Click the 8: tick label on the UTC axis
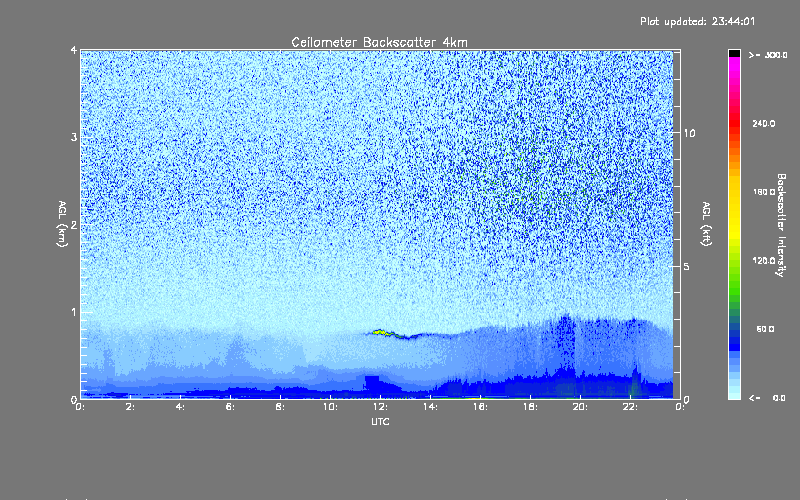Screen dimensions: 800x500 [280, 407]
